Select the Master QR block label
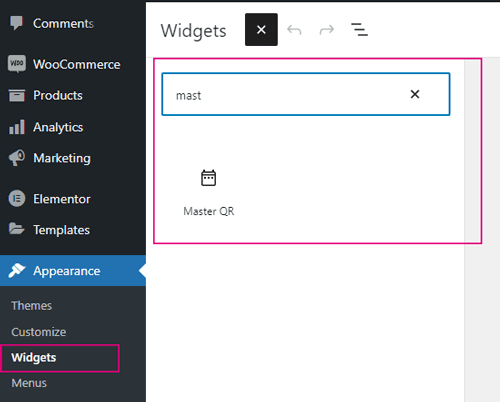This screenshot has width=500, height=402. (x=209, y=211)
